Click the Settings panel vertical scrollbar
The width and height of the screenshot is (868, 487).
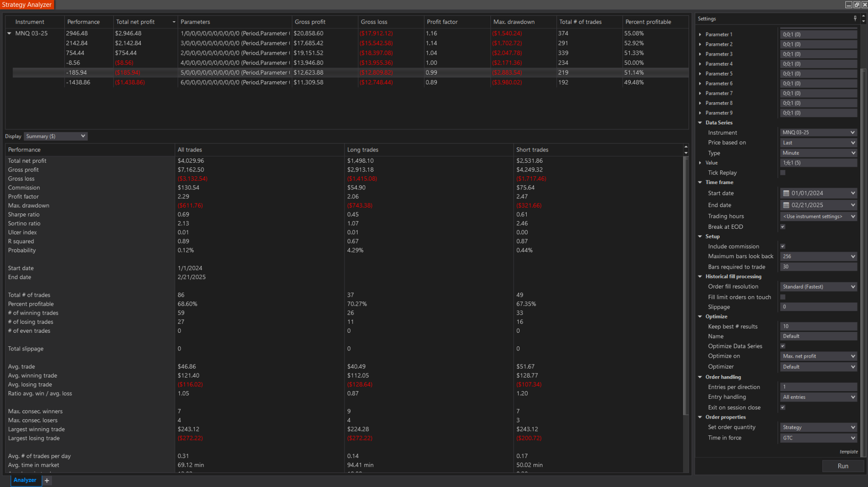863,262
